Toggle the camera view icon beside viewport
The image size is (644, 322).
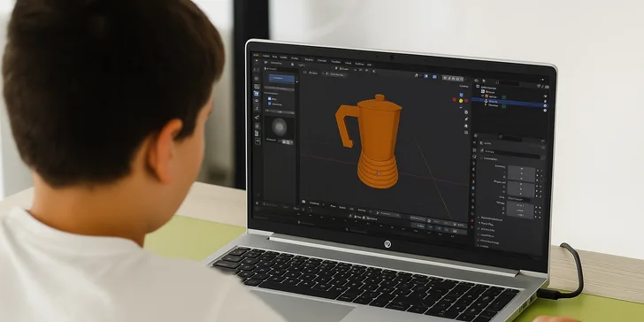466,126
